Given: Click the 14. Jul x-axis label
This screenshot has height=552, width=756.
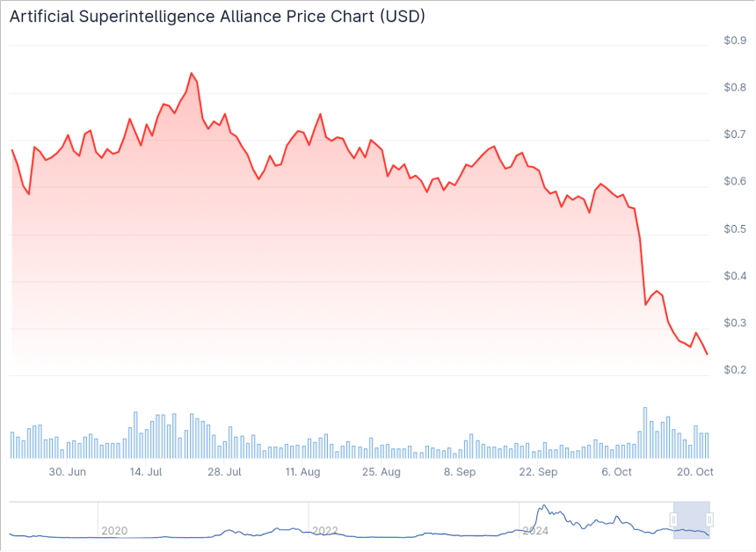Looking at the screenshot, I should 145,472.
